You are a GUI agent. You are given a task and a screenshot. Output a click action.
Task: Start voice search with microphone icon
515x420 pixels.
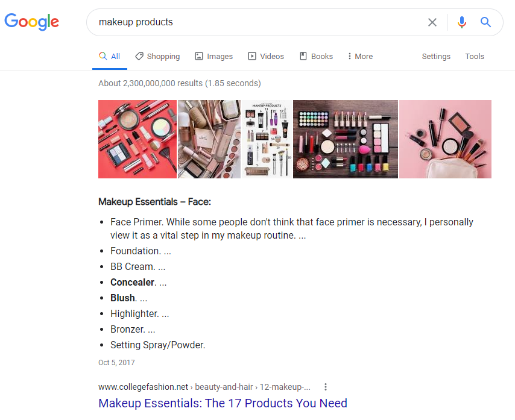click(x=462, y=22)
